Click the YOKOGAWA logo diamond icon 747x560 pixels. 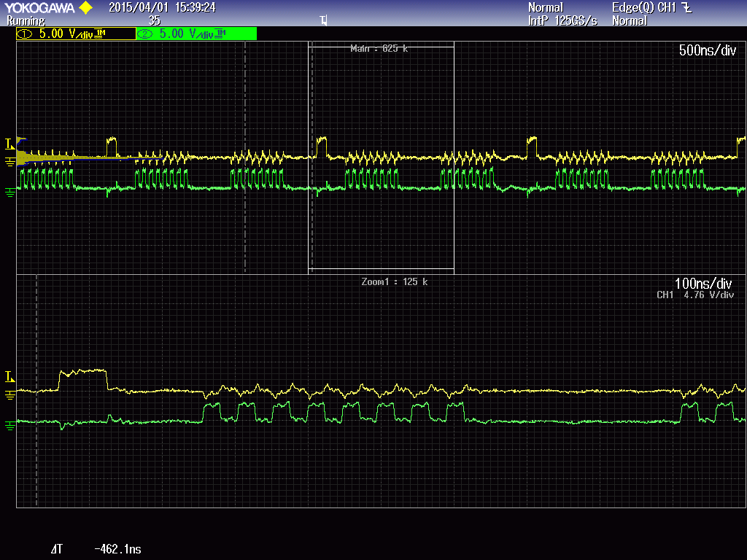pos(86,7)
